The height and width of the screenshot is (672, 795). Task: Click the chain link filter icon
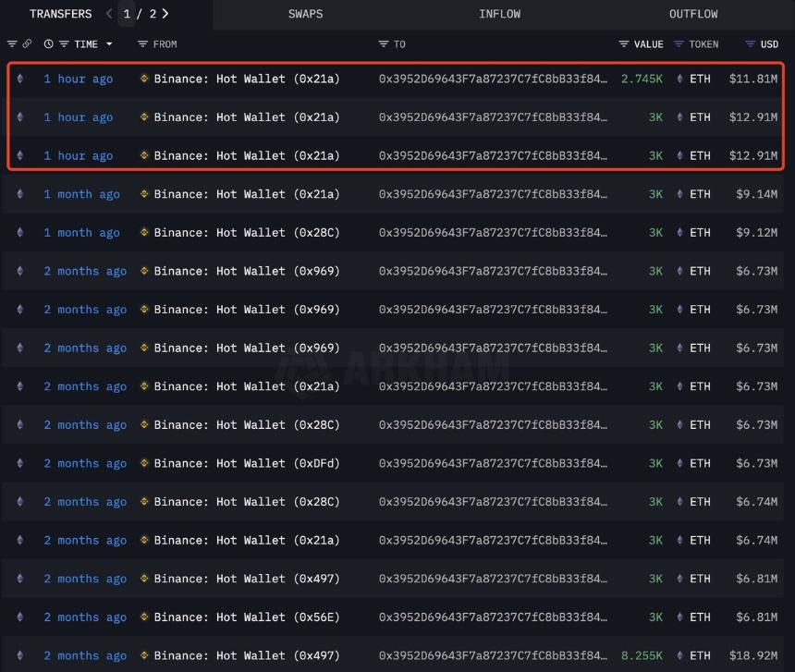[x=26, y=43]
